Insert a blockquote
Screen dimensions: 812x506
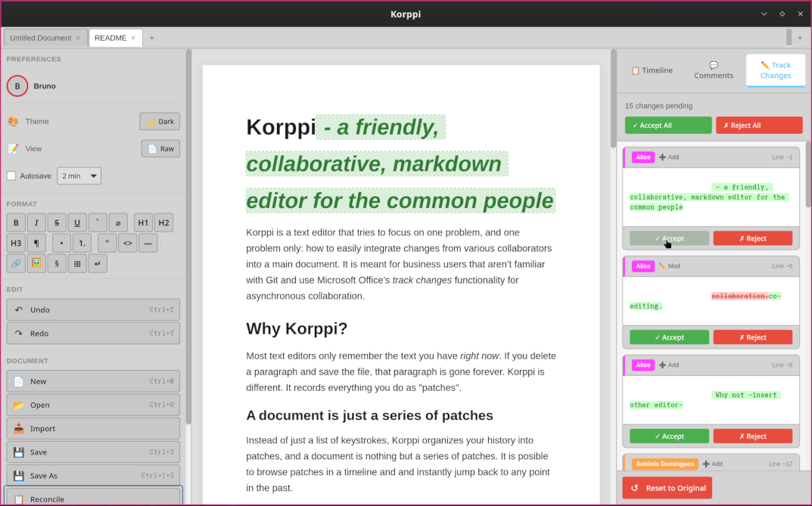coord(107,243)
